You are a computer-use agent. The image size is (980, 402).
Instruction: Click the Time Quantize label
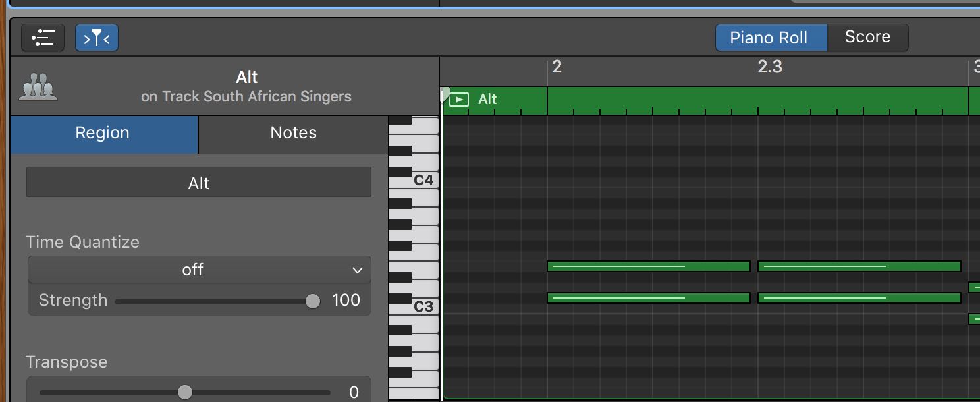coord(83,242)
